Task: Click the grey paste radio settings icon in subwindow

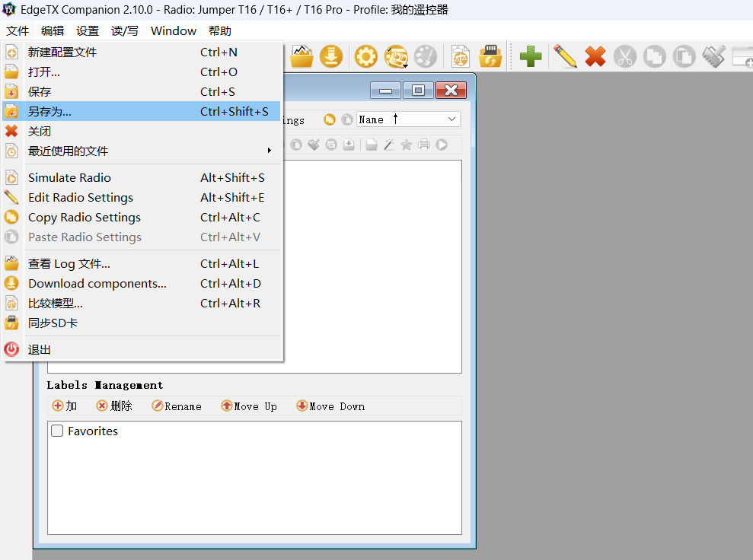Action: [x=346, y=119]
